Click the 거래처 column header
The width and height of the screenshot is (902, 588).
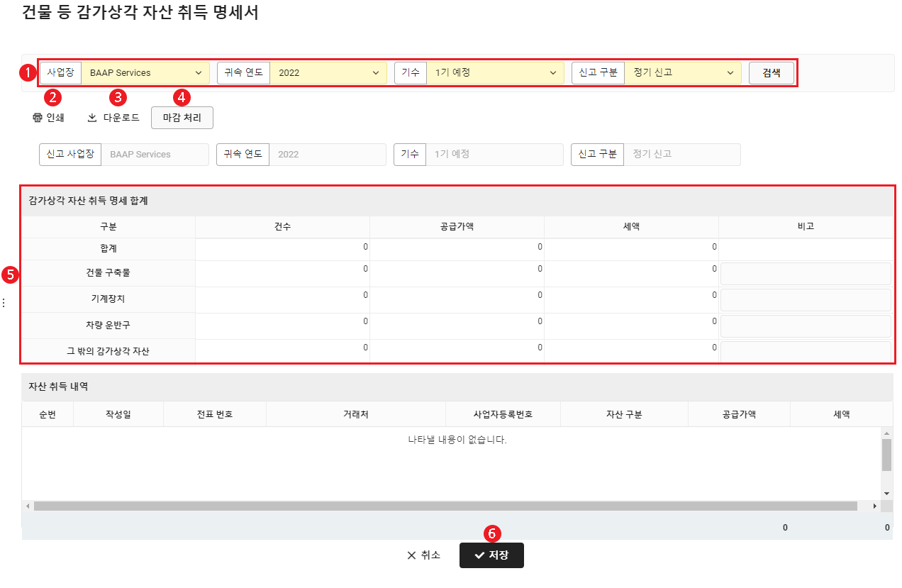pyautogui.click(x=355, y=414)
